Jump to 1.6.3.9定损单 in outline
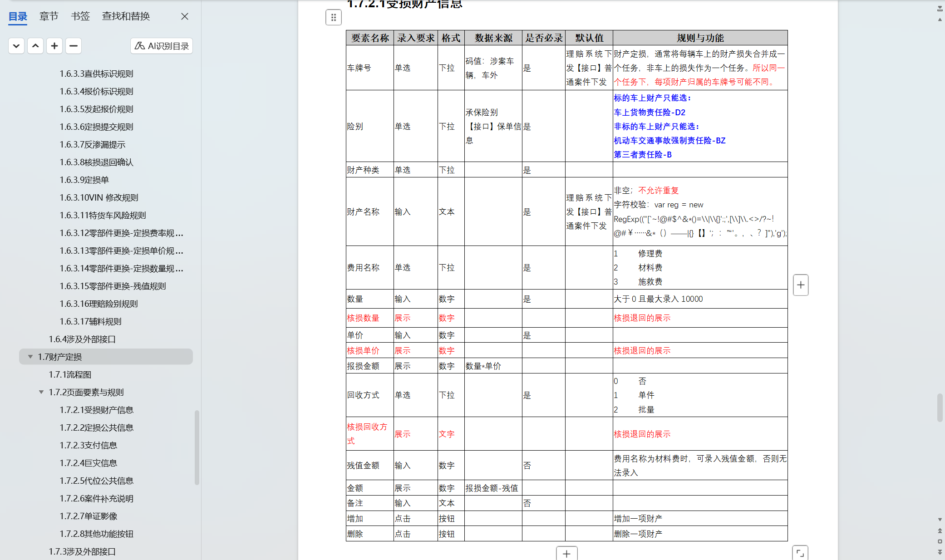 pyautogui.click(x=84, y=180)
